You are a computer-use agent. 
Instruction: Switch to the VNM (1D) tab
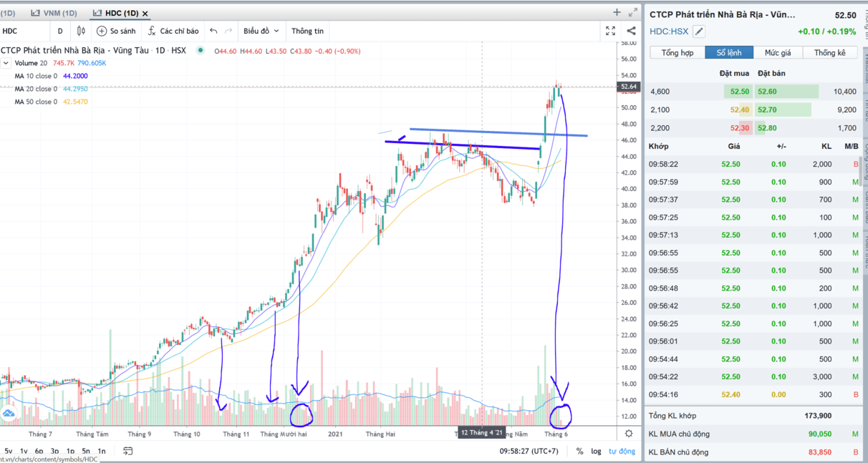[54, 13]
